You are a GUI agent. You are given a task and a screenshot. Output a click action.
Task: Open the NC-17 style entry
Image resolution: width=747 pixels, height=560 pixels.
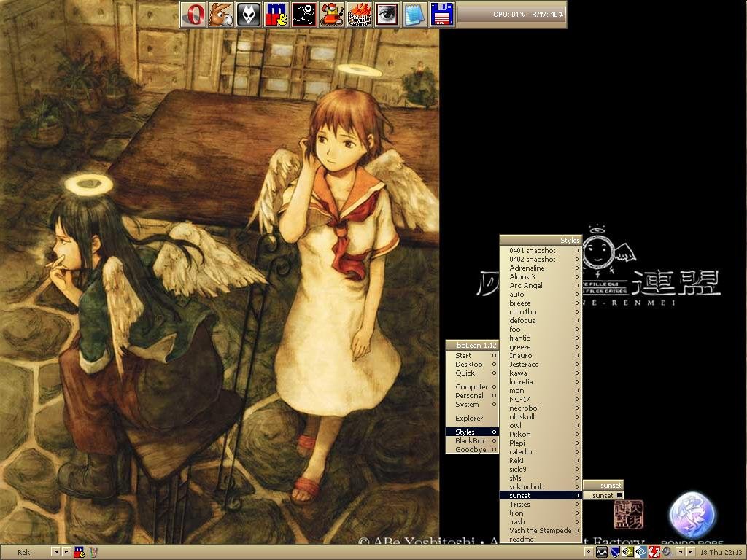point(541,399)
